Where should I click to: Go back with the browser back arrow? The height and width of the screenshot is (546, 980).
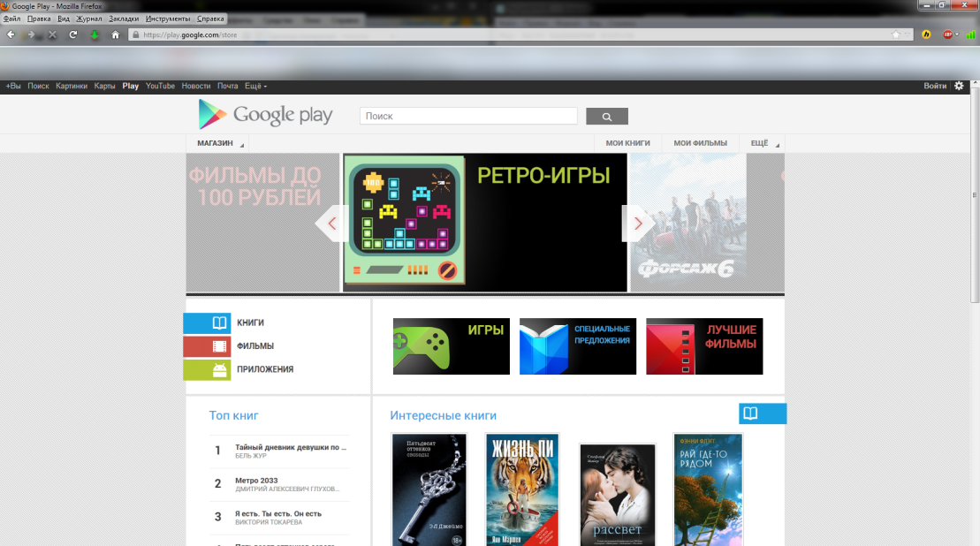tap(11, 35)
